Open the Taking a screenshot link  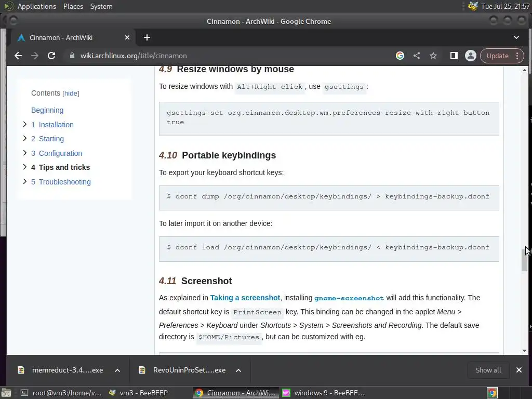[245, 298]
